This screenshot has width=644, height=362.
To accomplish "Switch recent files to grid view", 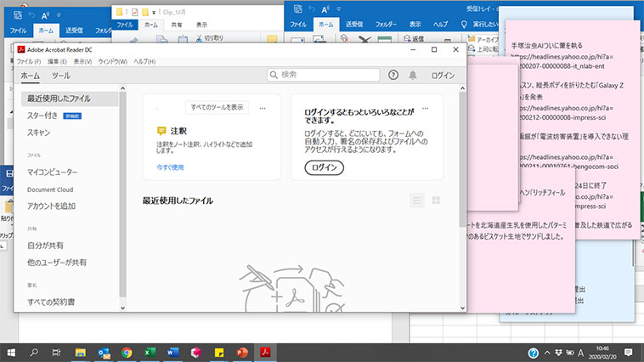I will [x=436, y=201].
